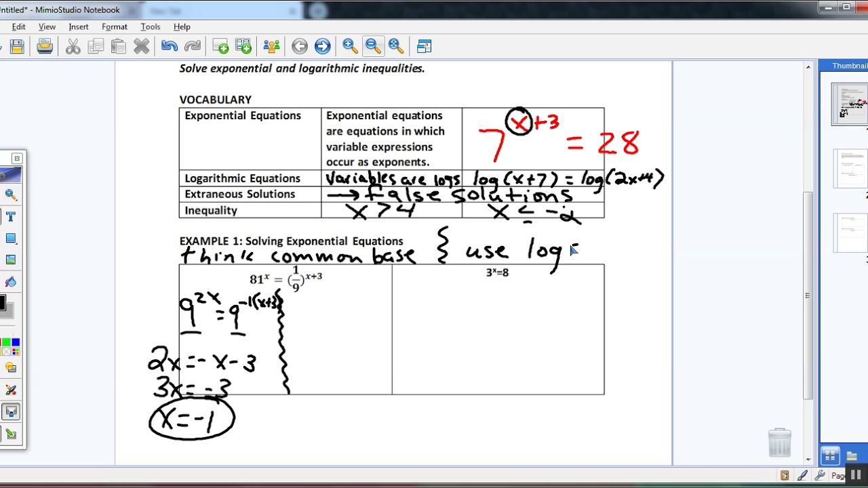Image resolution: width=868 pixels, height=488 pixels.
Task: Select the rectangle Shape tool
Action: point(11,238)
